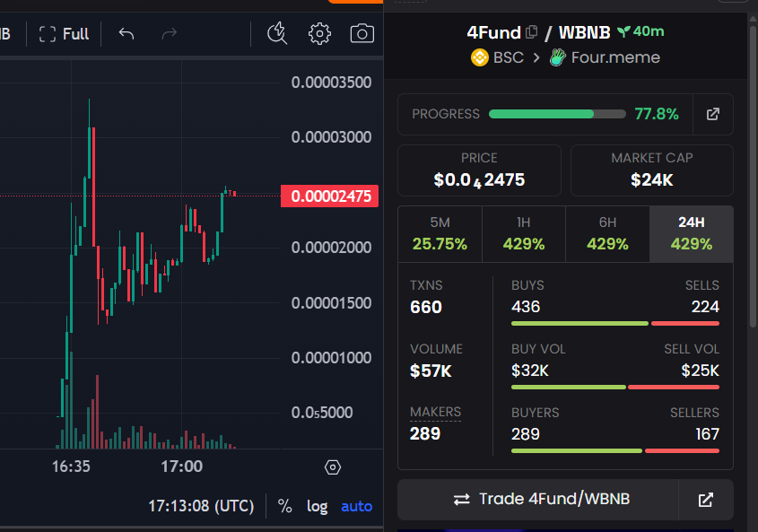Click the chart time zone settings hexagon icon
This screenshot has width=758, height=532.
333,467
